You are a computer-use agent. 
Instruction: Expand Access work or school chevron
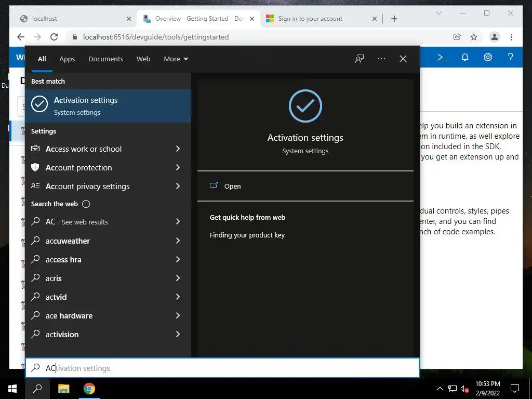(x=178, y=149)
